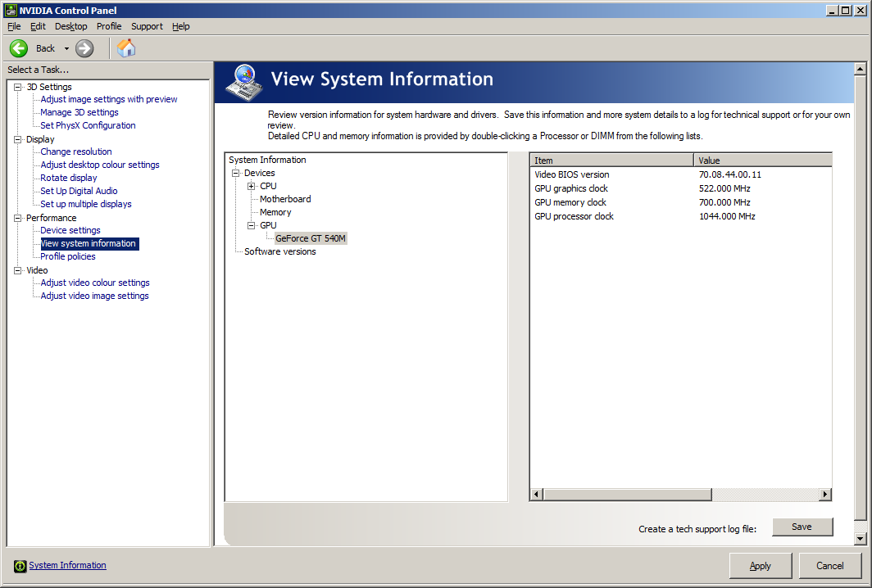Select the Motherboard tree item

[x=285, y=199]
